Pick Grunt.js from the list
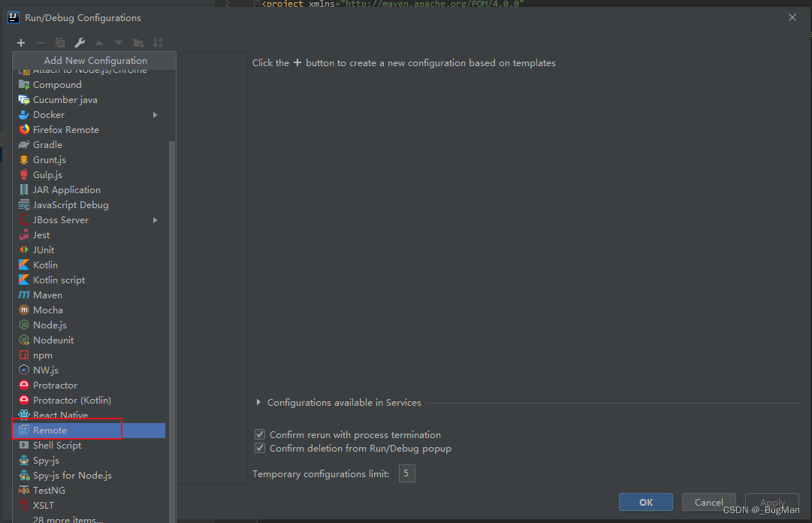Screen dimensions: 812x523 tap(89, 159)
